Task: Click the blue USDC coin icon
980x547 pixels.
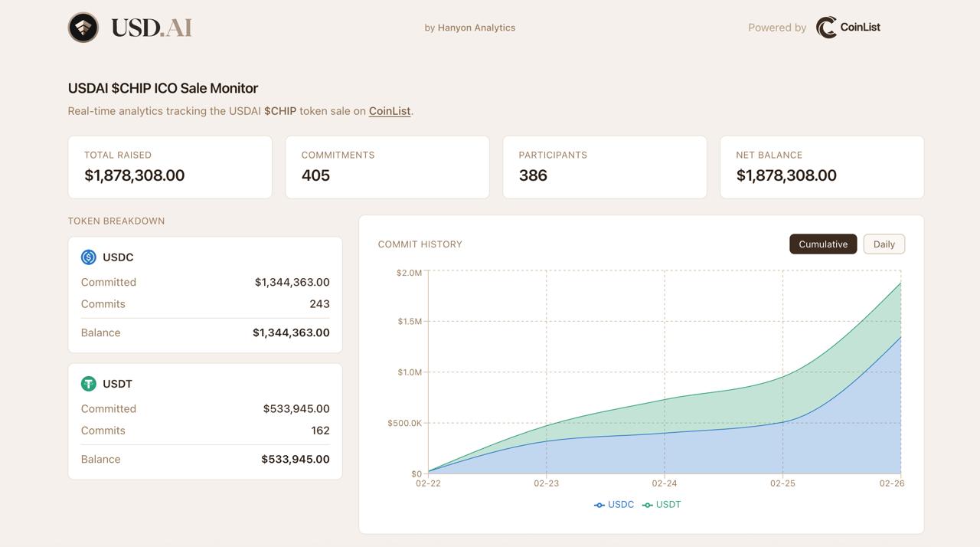Action: coord(89,257)
